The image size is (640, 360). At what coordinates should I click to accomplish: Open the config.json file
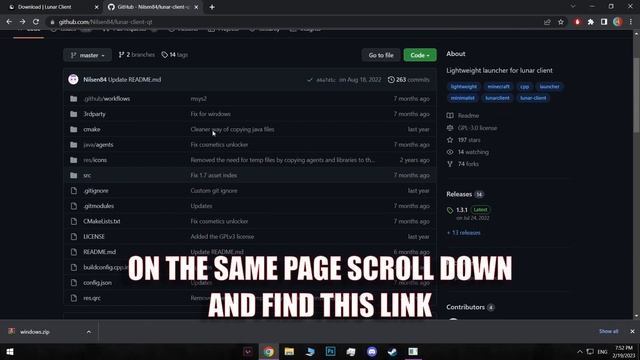[x=98, y=282]
